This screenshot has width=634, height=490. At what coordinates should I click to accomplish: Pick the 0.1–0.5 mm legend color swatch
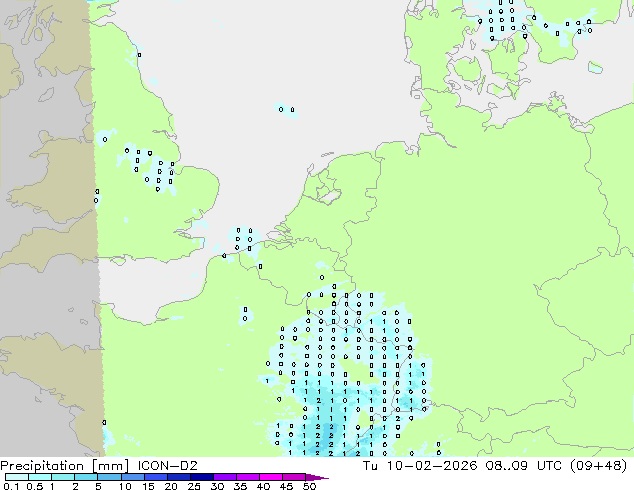click(x=17, y=477)
